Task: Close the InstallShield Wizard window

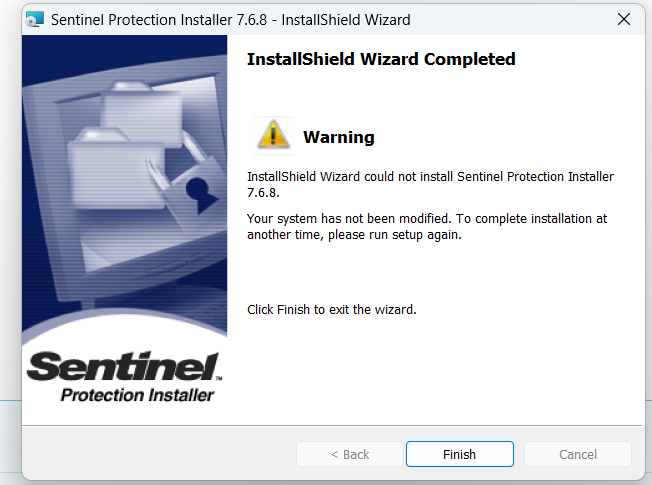Action: [x=623, y=20]
